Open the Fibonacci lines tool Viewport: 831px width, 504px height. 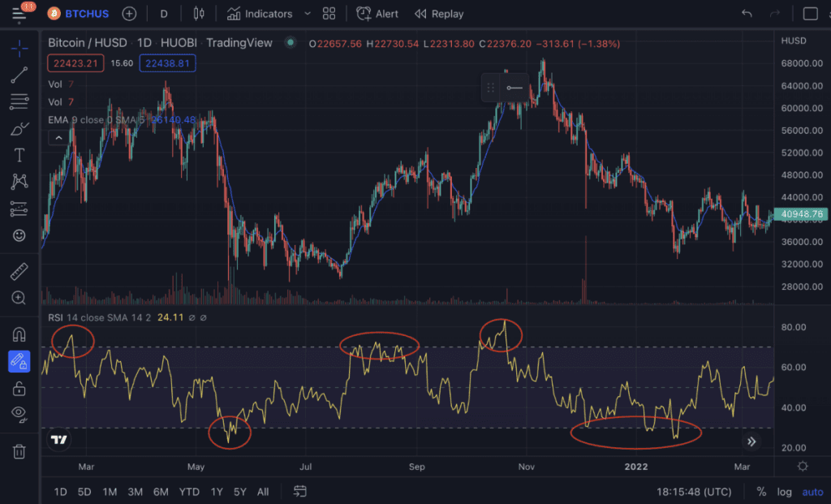[x=19, y=101]
